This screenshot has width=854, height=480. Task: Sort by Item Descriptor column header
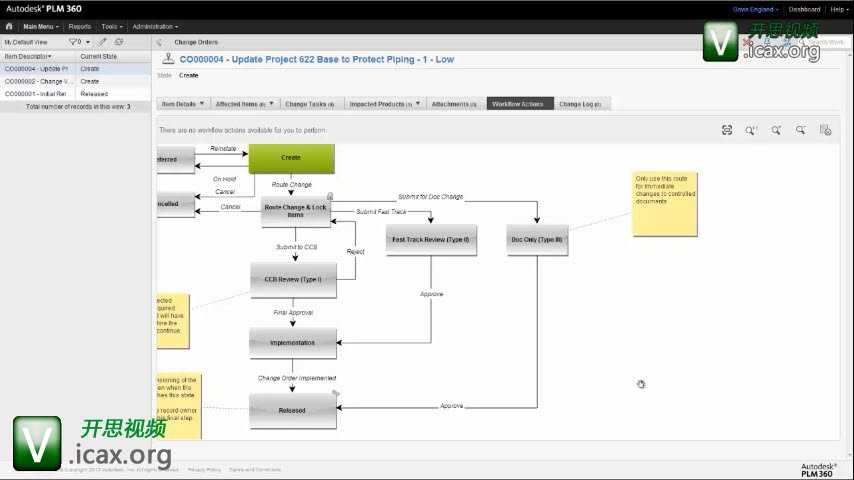point(28,56)
